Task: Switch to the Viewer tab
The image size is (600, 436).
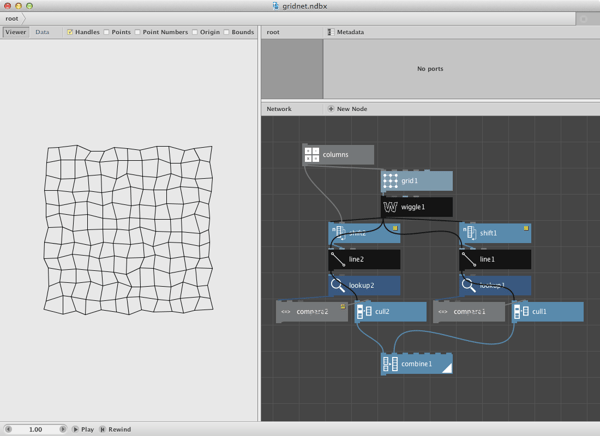Action: tap(16, 32)
